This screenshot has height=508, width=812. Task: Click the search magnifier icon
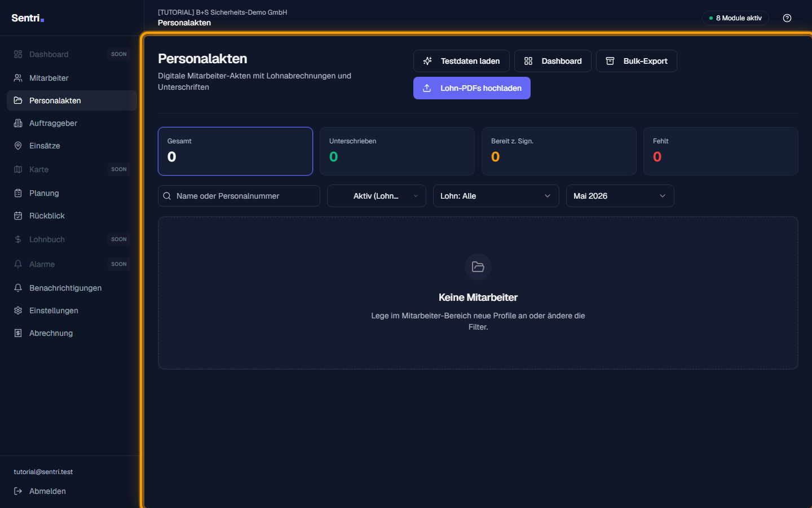tap(167, 196)
